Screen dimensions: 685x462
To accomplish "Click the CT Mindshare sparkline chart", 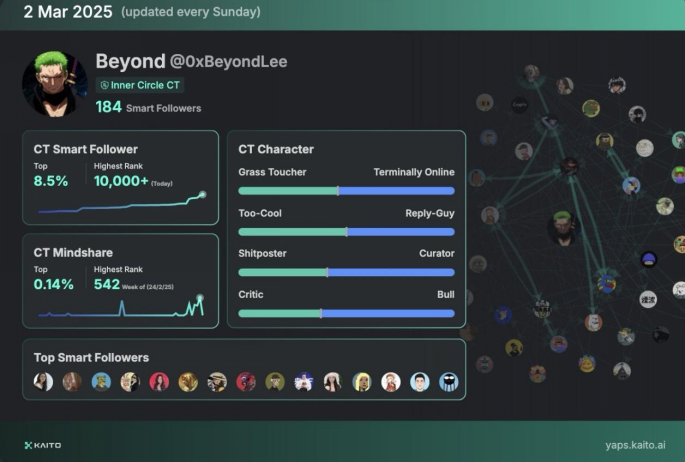I will tap(120, 308).
